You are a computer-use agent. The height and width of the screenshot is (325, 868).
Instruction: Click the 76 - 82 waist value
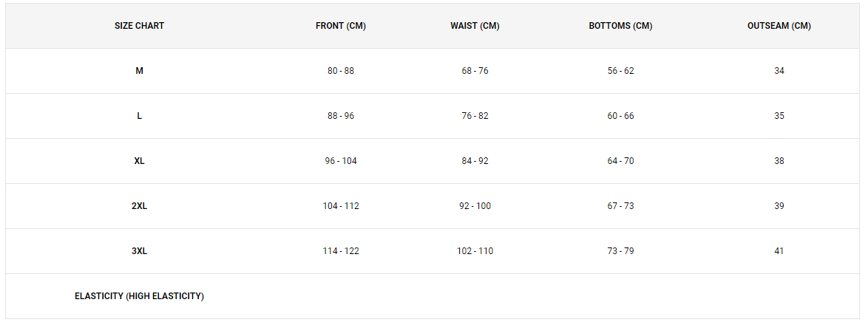click(475, 116)
